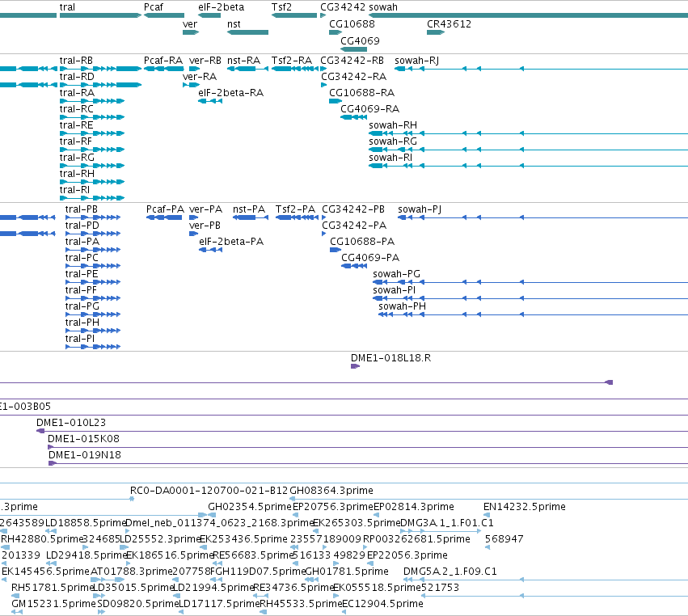
Task: Click the sowah-RJ transcript label
Action: [x=417, y=61]
